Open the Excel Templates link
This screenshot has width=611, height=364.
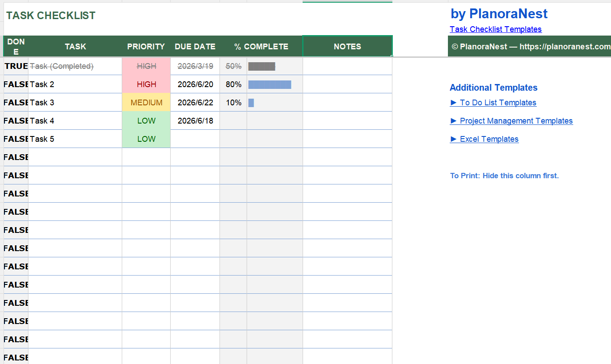click(x=484, y=139)
